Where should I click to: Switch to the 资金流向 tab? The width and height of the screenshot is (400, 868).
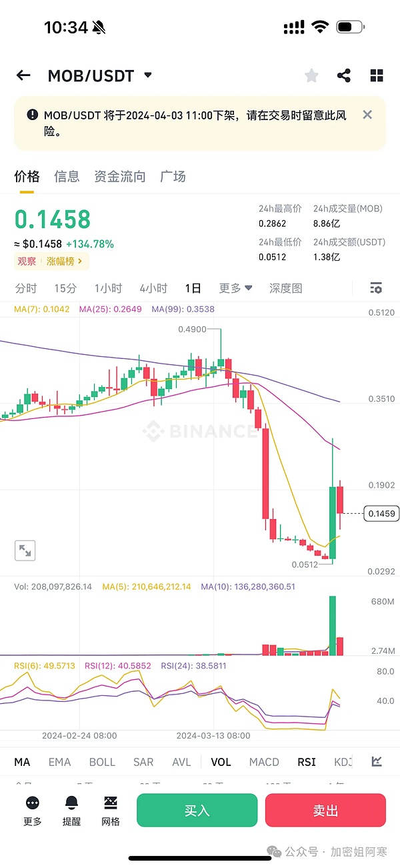tap(119, 177)
